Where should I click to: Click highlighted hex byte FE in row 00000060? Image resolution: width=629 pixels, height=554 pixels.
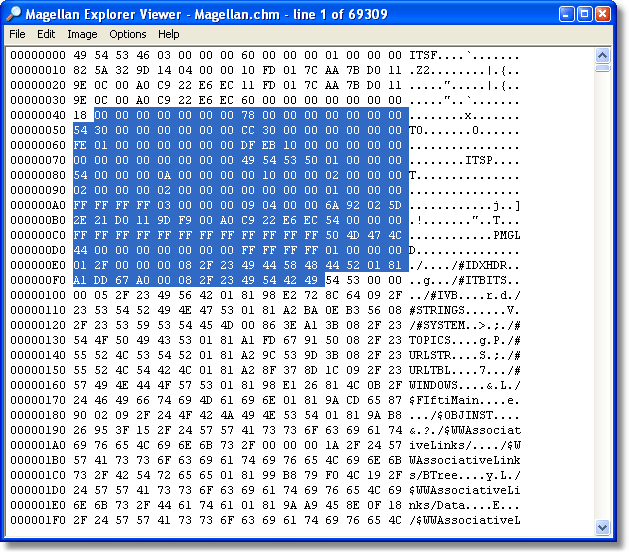(x=80, y=145)
